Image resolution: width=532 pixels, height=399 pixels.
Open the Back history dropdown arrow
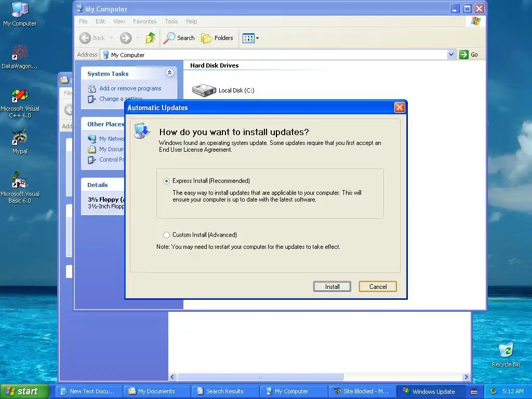[111, 38]
